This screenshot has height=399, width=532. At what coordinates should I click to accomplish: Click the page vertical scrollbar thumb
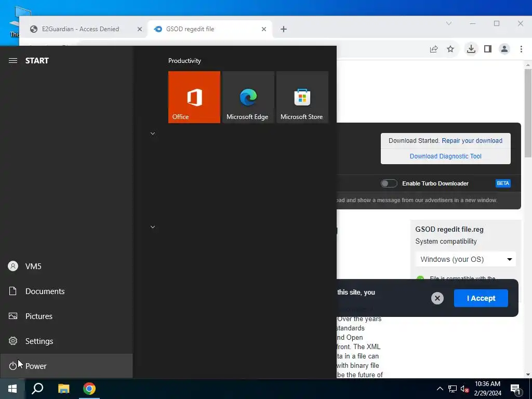pos(528,112)
